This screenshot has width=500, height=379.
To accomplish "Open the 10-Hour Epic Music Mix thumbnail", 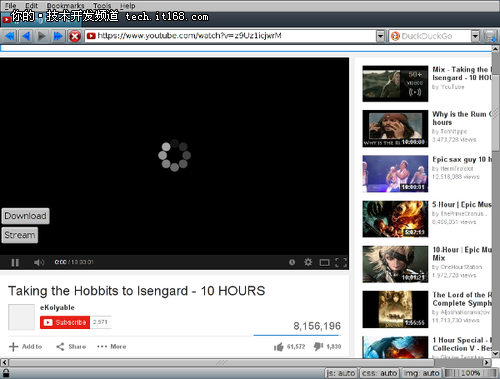I will pos(395,264).
